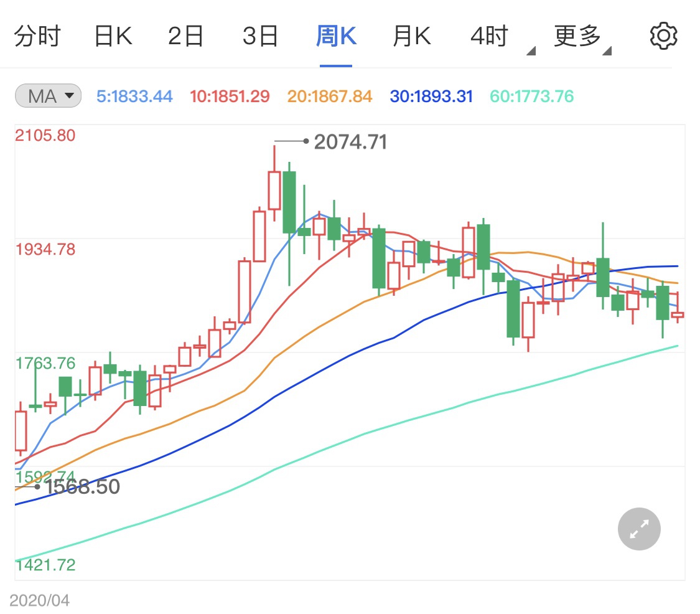Select the 2日 chart tab

tap(185, 36)
